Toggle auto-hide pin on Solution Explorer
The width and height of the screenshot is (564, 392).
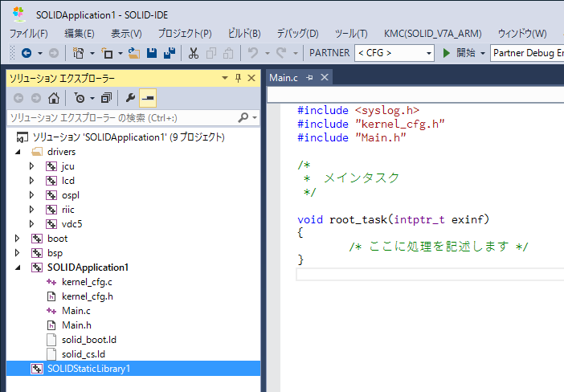coord(238,78)
